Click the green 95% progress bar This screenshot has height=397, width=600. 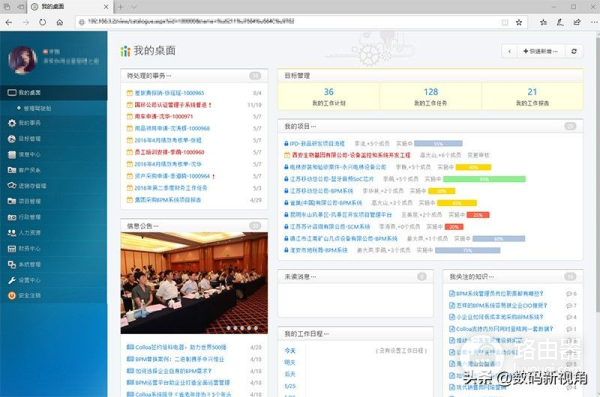484,179
